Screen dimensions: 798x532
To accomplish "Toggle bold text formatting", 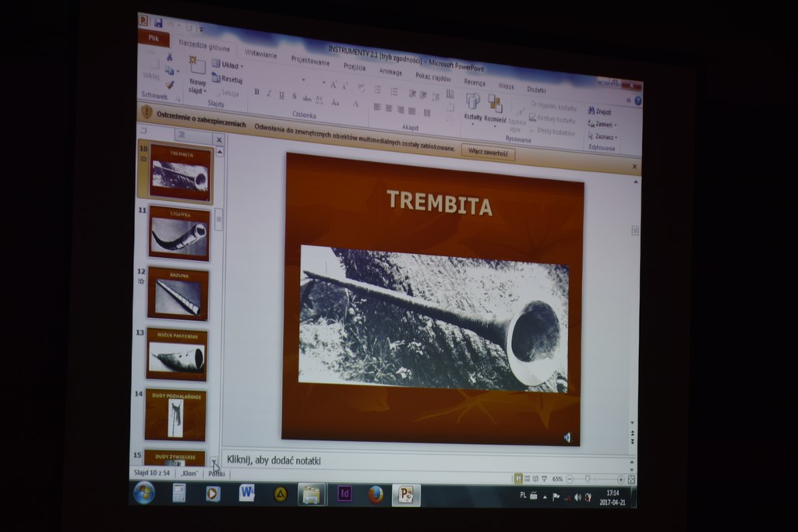I will click(256, 92).
